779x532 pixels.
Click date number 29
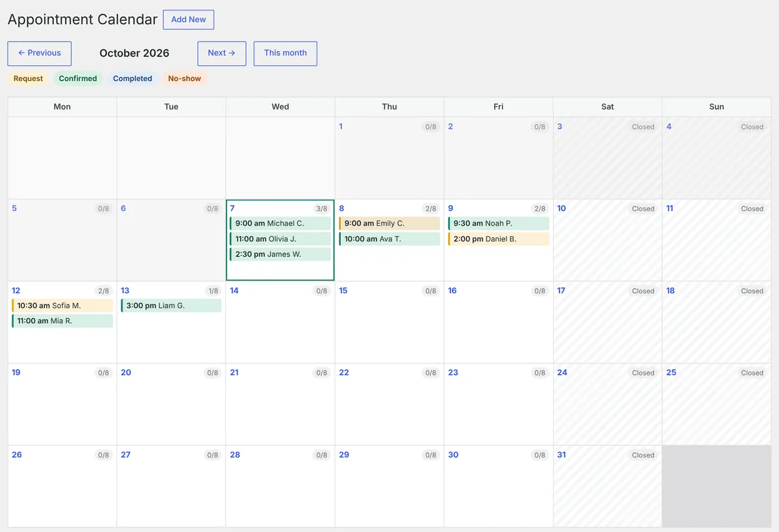click(344, 455)
